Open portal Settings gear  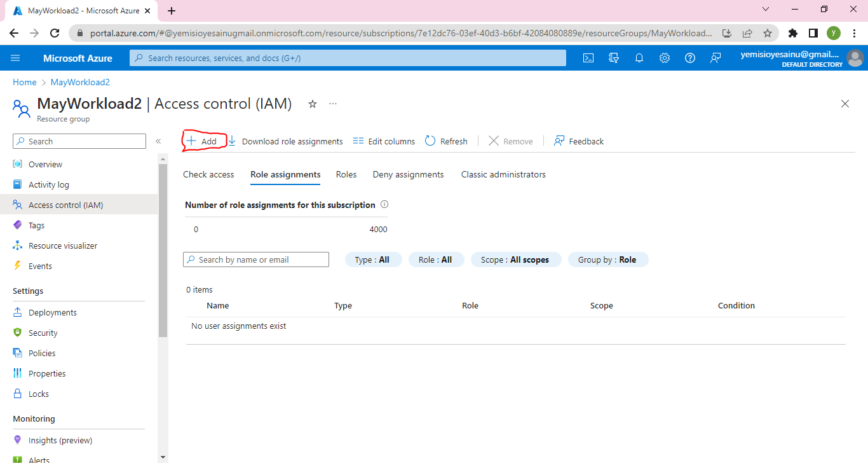(665, 58)
